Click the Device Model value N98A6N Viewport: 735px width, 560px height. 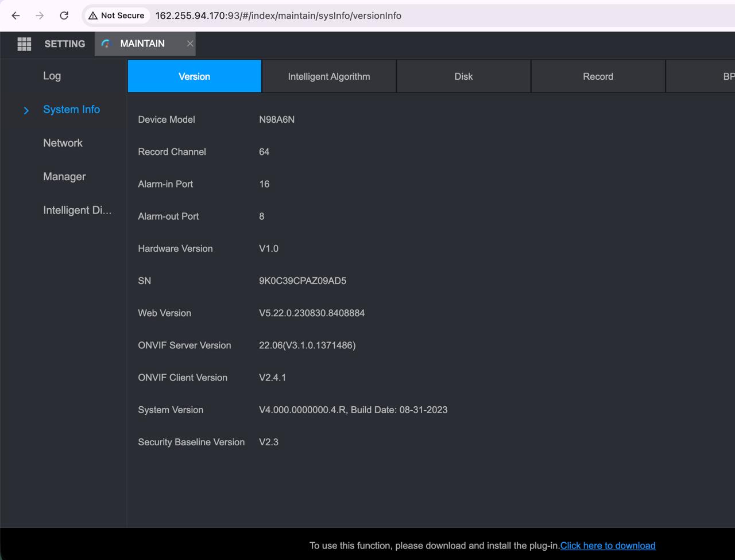pyautogui.click(x=277, y=119)
